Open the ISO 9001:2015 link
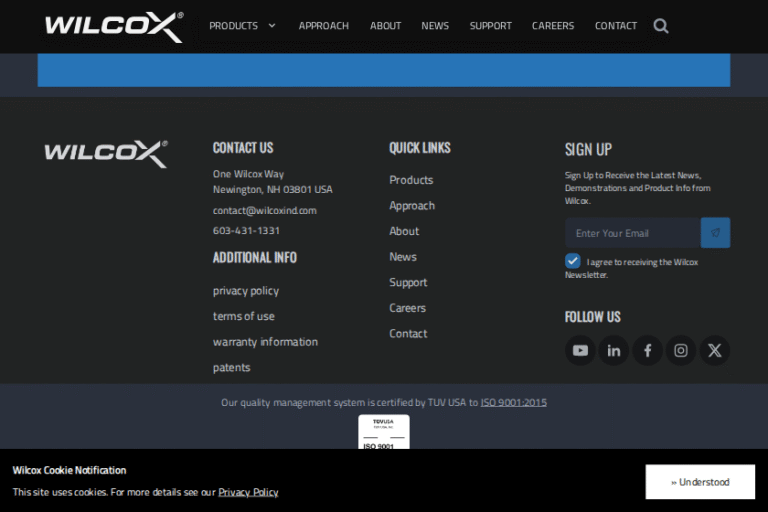The image size is (768, 512). [x=513, y=403]
